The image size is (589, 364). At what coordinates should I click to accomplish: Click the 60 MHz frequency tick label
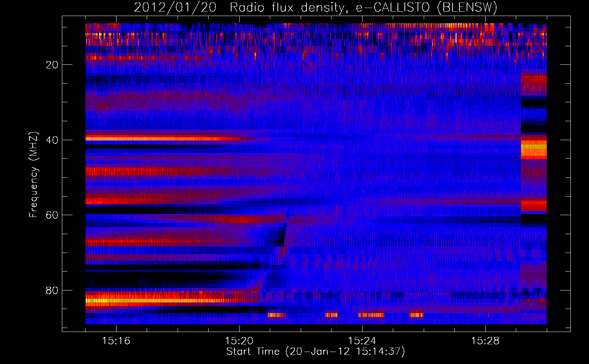click(52, 215)
